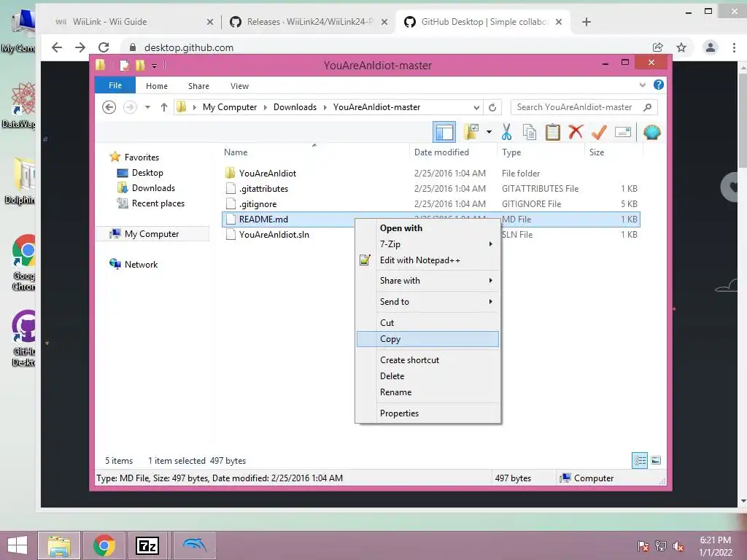Click the red X Delete icon
This screenshot has width=747, height=560.
pos(576,131)
